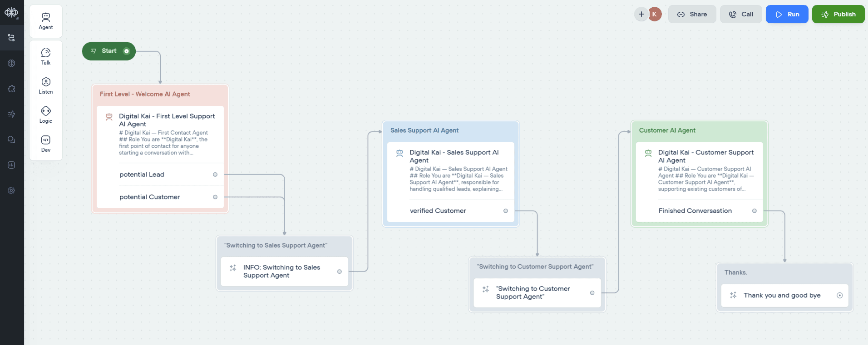This screenshot has height=345, width=868.
Task: Open the analytics chart icon in sidebar
Action: 12,165
